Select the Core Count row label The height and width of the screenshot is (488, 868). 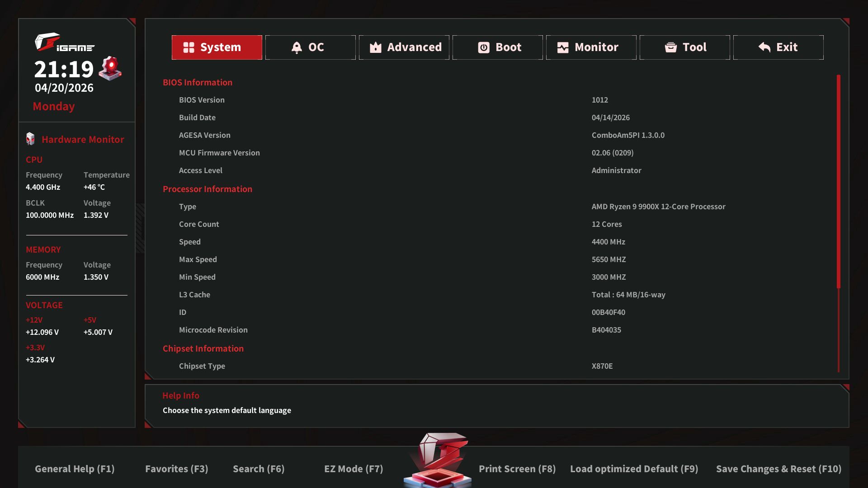tap(199, 224)
